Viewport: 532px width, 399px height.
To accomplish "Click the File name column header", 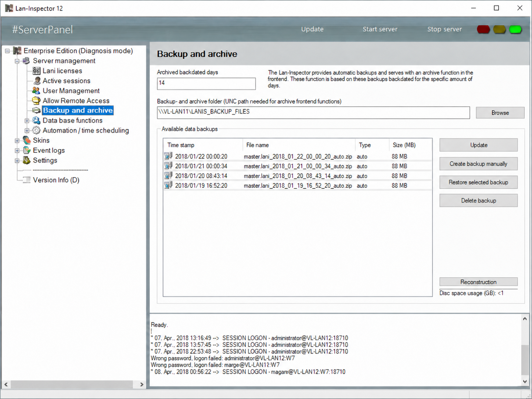I will [299, 145].
